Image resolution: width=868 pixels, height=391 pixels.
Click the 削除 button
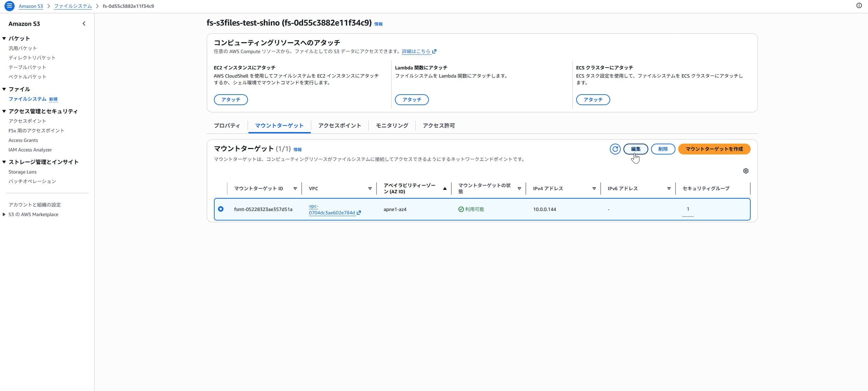[x=663, y=149]
